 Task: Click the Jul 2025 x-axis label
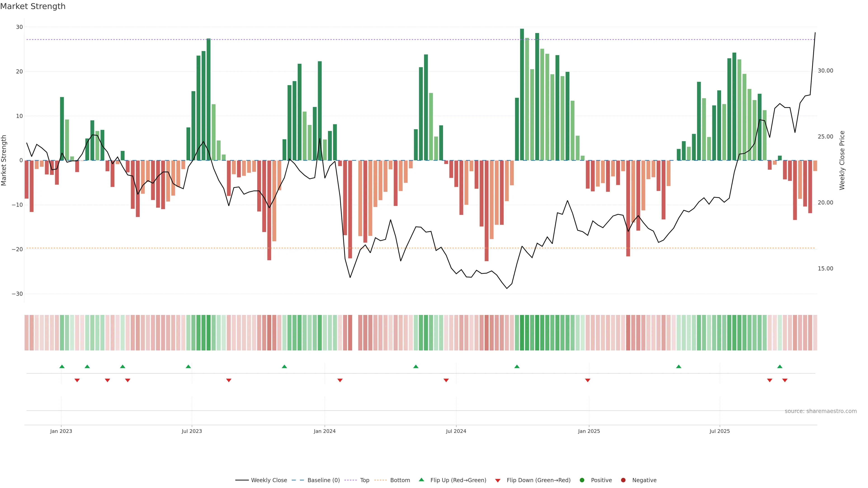pos(719,431)
